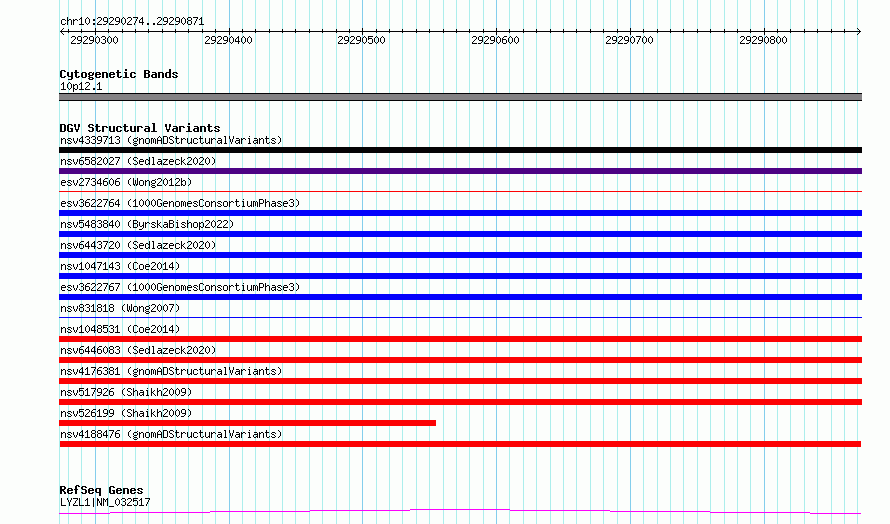Click the 29290500 ruler position label
Screen dimensions: 890x524
(x=361, y=40)
